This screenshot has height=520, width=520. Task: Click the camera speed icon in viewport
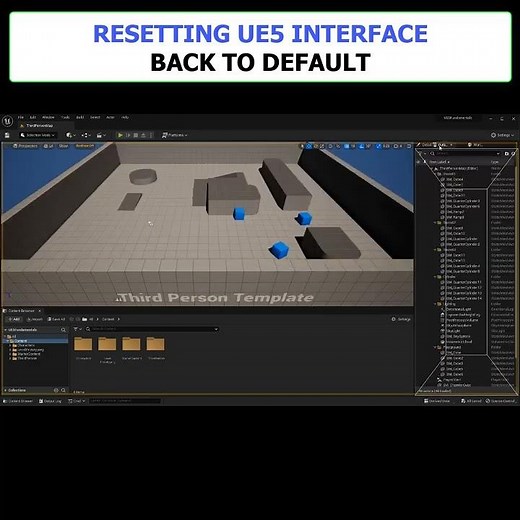click(396, 146)
